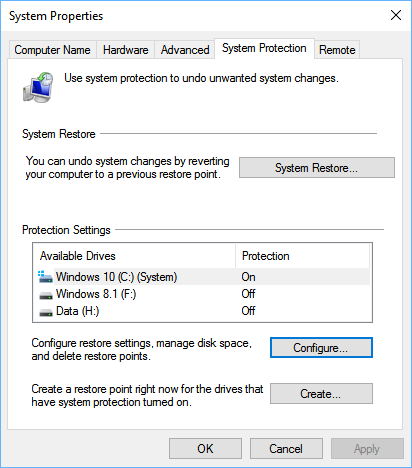The width and height of the screenshot is (412, 468).
Task: Click the Data (H:) drive icon
Action: (x=46, y=312)
